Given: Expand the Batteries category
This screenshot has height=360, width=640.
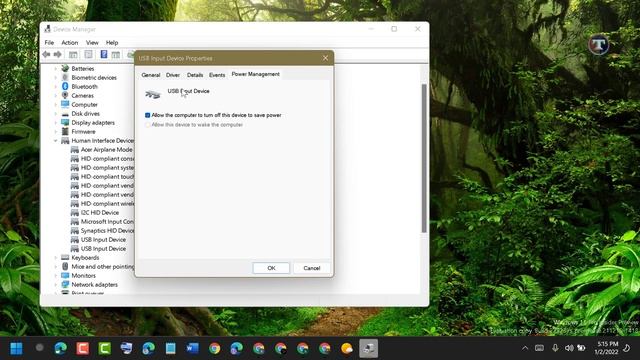Looking at the screenshot, I should tap(56, 68).
